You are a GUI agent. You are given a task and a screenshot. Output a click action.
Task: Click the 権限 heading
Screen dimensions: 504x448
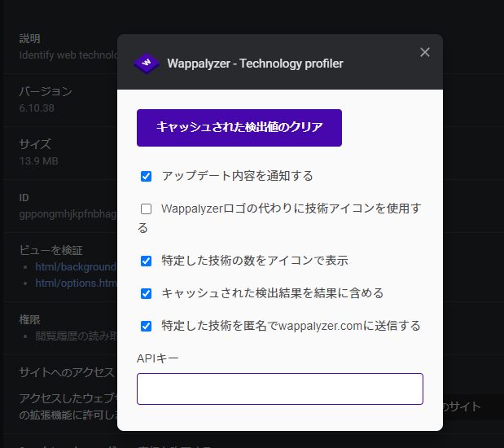click(29, 319)
